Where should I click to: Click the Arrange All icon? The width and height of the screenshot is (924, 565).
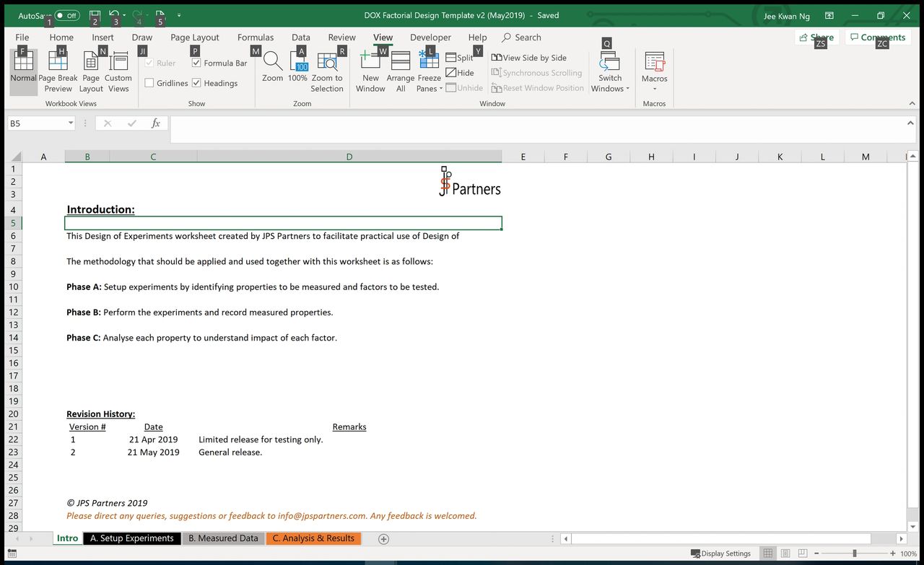pyautogui.click(x=400, y=71)
